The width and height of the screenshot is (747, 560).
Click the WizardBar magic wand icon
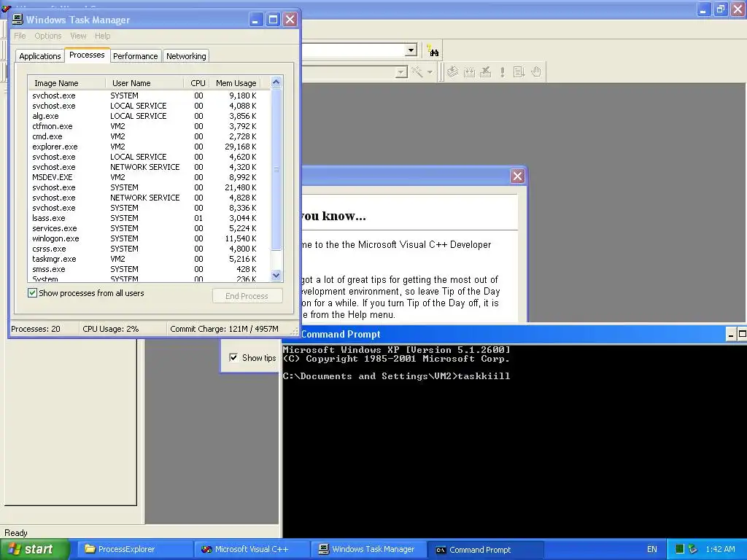coord(417,72)
